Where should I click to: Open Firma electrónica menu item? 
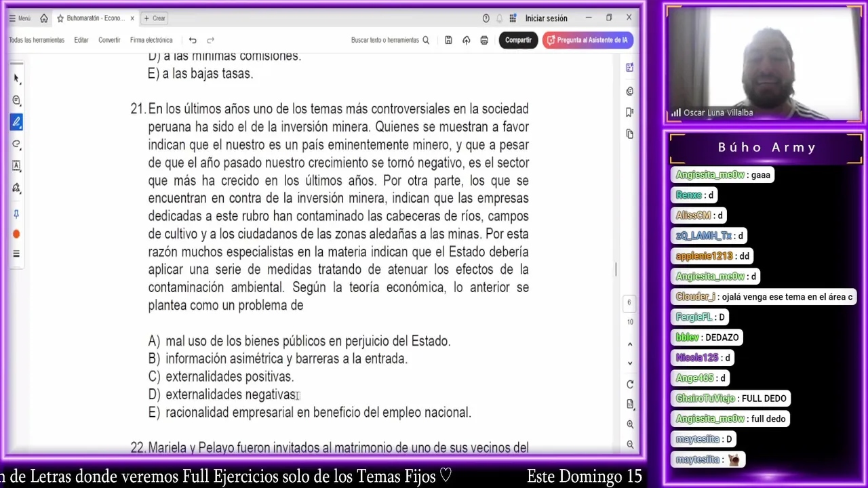(x=151, y=40)
